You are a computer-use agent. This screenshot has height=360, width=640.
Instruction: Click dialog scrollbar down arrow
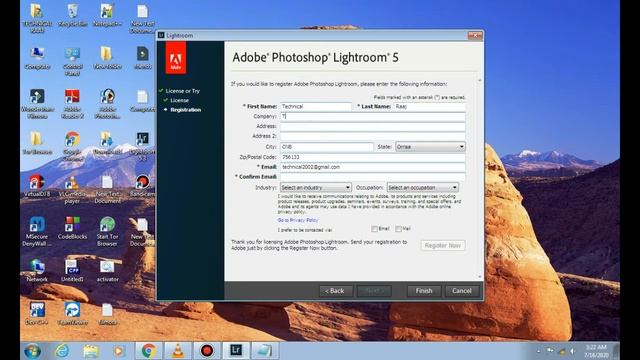coord(480,277)
